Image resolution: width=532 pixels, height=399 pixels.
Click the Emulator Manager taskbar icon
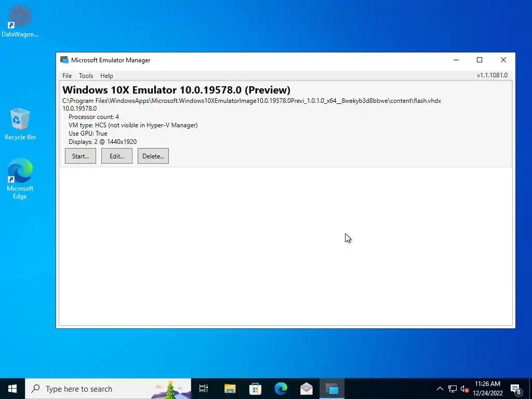point(332,389)
